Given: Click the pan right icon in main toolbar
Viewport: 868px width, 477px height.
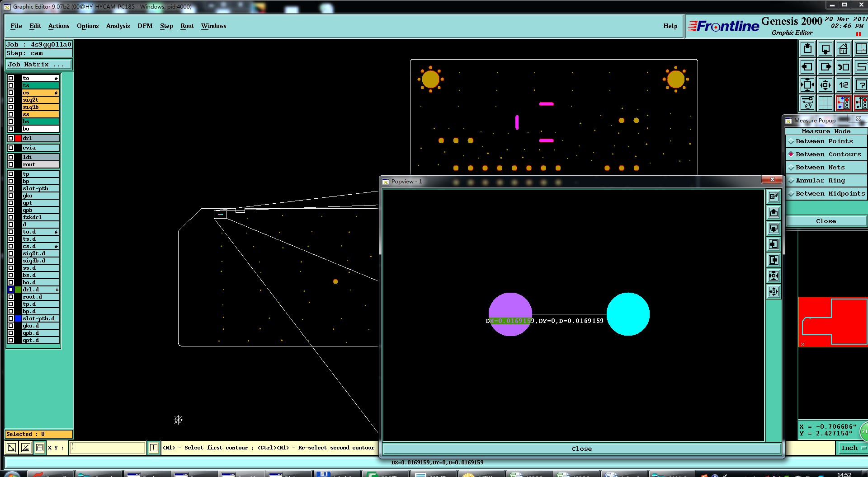Looking at the screenshot, I should [826, 67].
